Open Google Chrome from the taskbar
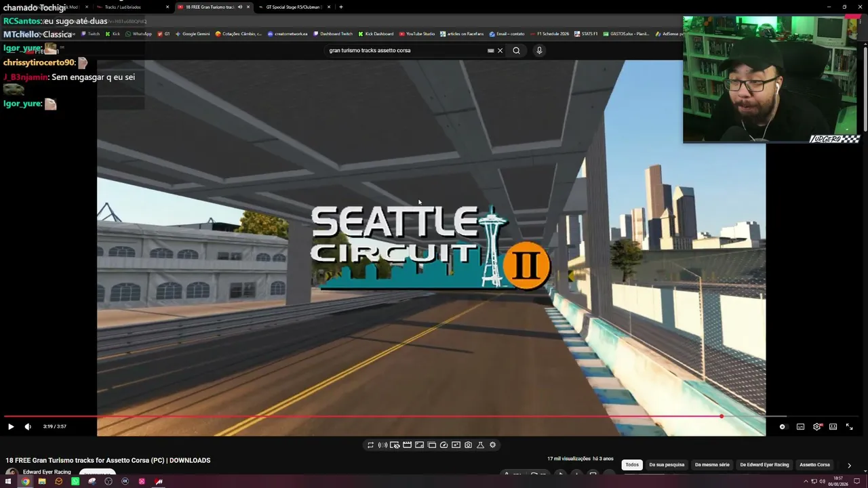Viewport: 868px width, 488px height. click(x=25, y=482)
